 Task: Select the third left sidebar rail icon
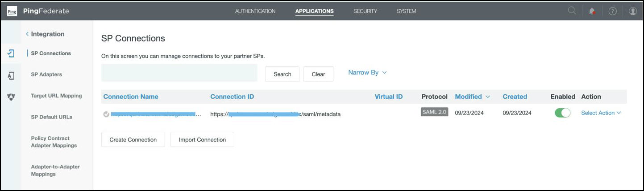(11, 97)
